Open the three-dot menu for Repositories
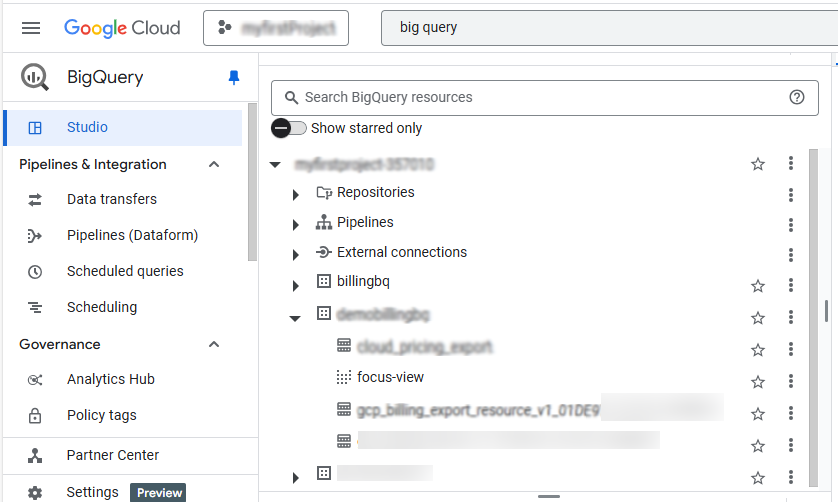The image size is (838, 502). point(790,194)
